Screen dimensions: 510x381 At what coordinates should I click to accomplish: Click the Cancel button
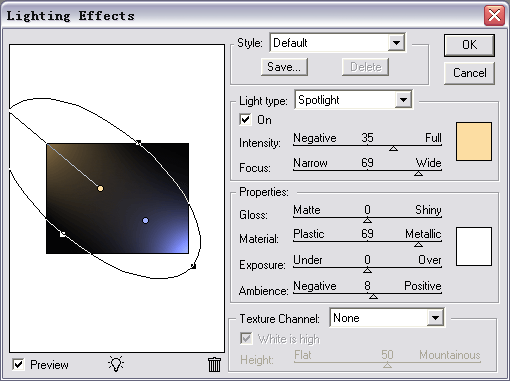pos(469,73)
